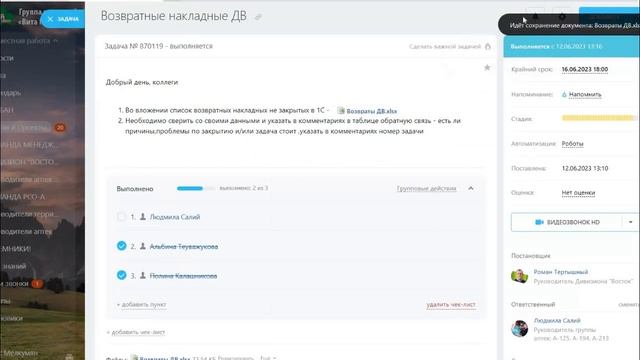Click the выполнено: 2 из 3 counter
Screen dimensions: 640x360
point(244,188)
